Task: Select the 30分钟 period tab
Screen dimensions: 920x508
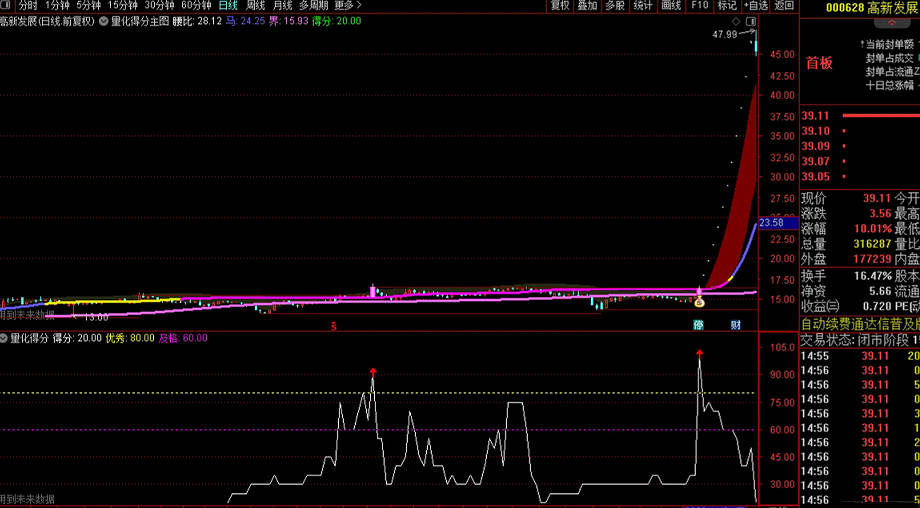Action: click(x=160, y=6)
